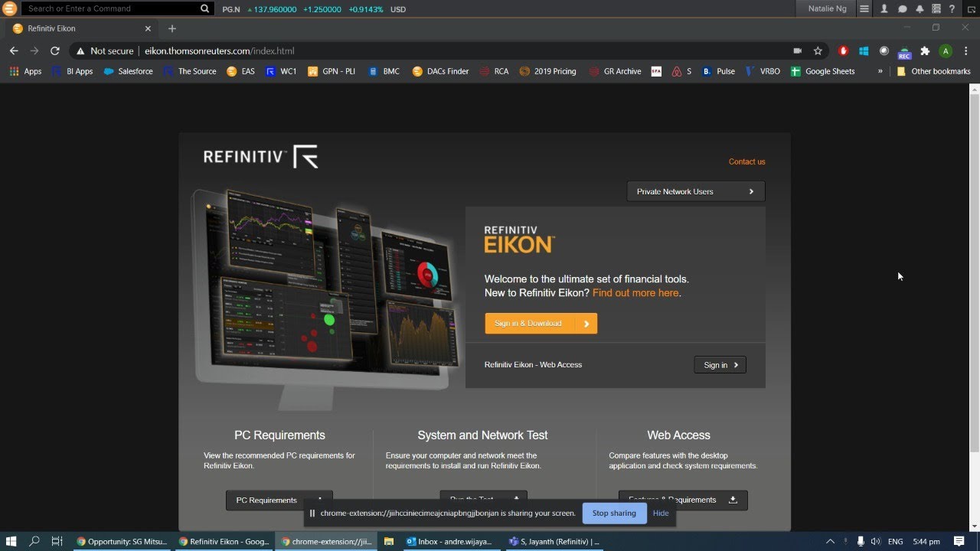Image resolution: width=980 pixels, height=551 pixels.
Task: Open Eikon help question mark
Action: point(952,8)
